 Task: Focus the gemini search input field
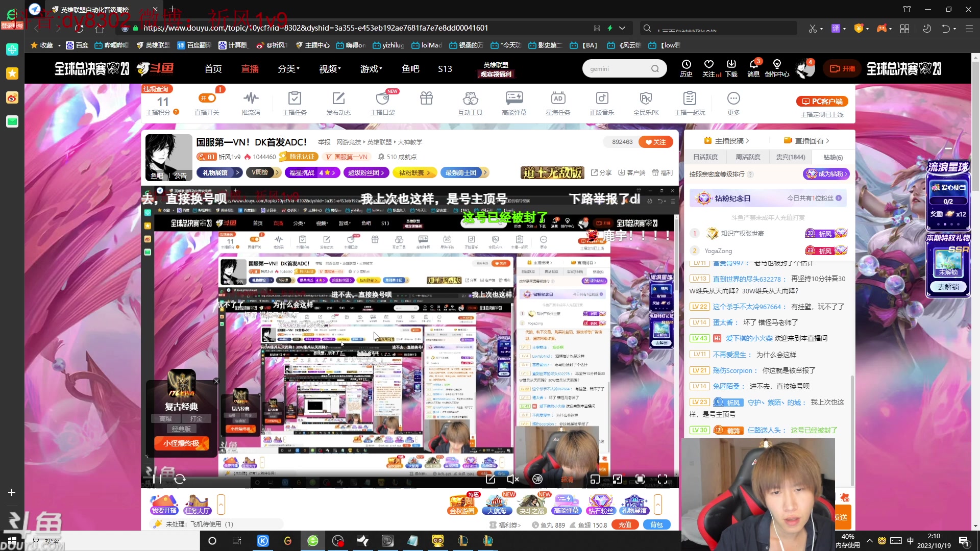point(618,69)
